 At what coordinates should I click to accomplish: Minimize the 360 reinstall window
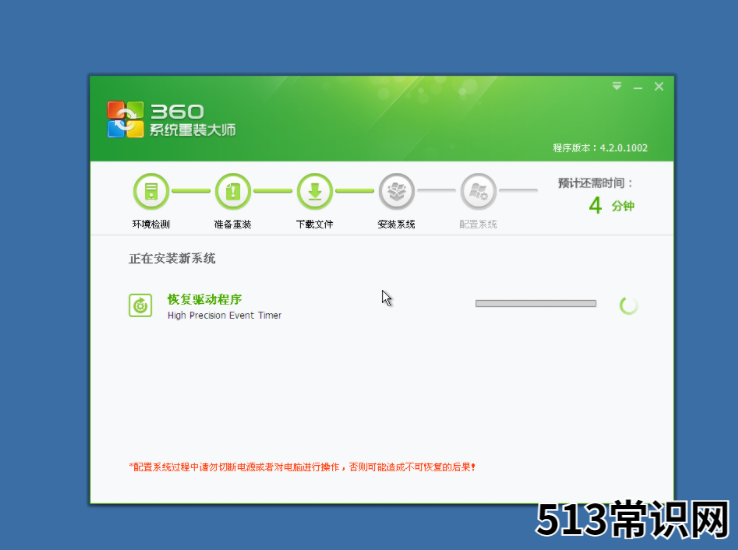638,87
